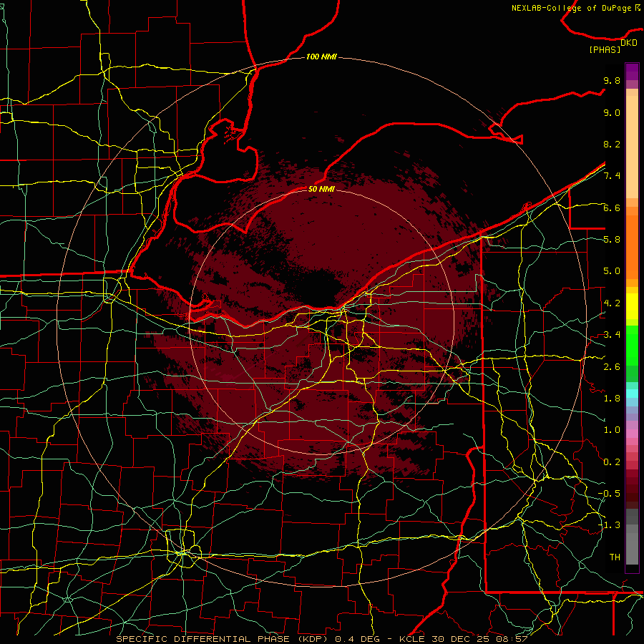Pick the bright green swatch on color scale

(632, 344)
